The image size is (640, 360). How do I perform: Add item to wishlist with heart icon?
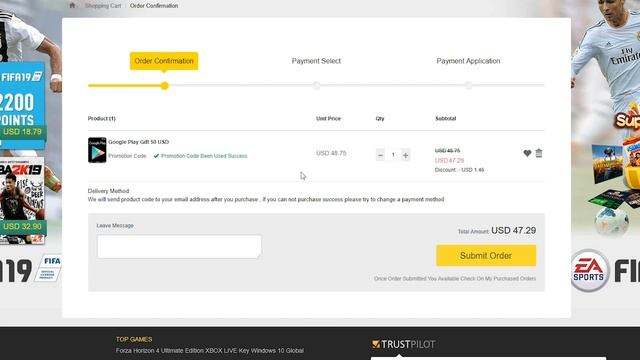[527, 153]
